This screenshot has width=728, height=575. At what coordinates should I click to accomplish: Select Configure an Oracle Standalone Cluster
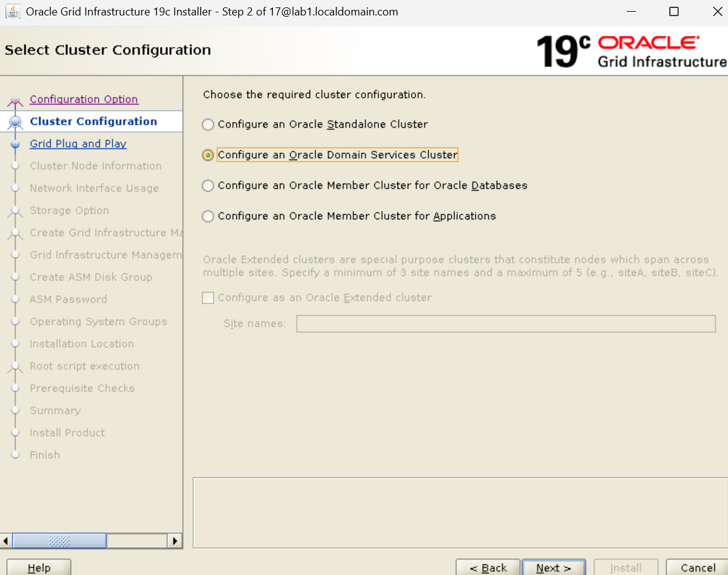tap(207, 124)
